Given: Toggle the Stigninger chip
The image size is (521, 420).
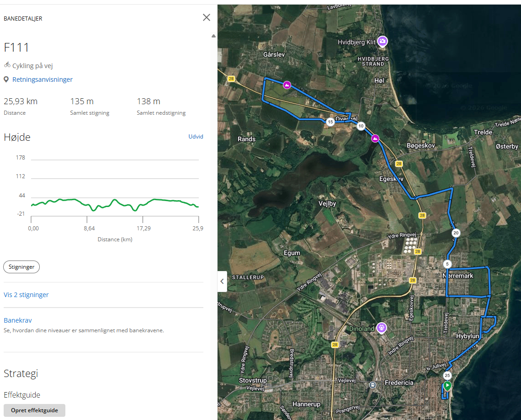Looking at the screenshot, I should pos(21,267).
